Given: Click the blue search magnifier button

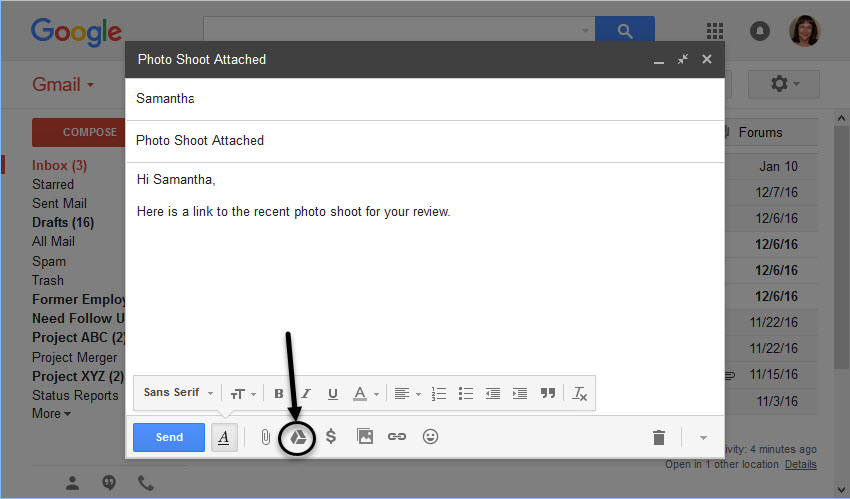Looking at the screenshot, I should tap(624, 30).
